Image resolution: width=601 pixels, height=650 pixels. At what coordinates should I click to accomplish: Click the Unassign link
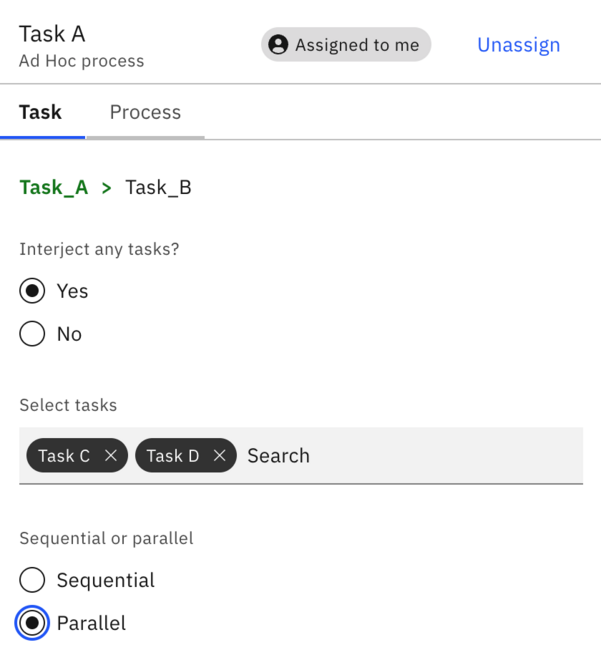519,45
